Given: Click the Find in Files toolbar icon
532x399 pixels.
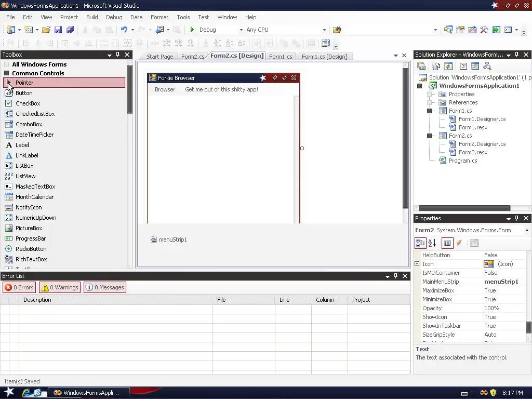Looking at the screenshot, I should [x=337, y=30].
